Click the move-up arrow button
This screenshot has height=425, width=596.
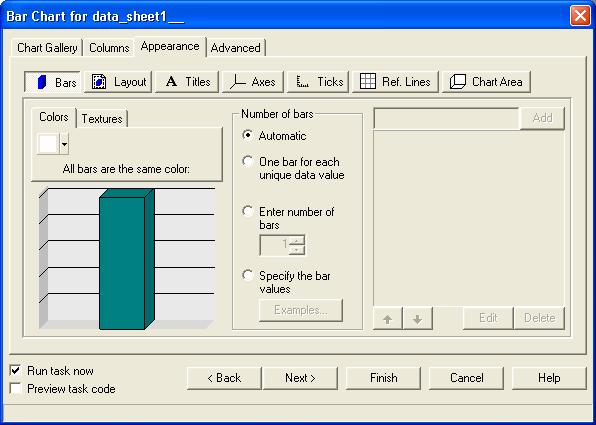point(388,319)
